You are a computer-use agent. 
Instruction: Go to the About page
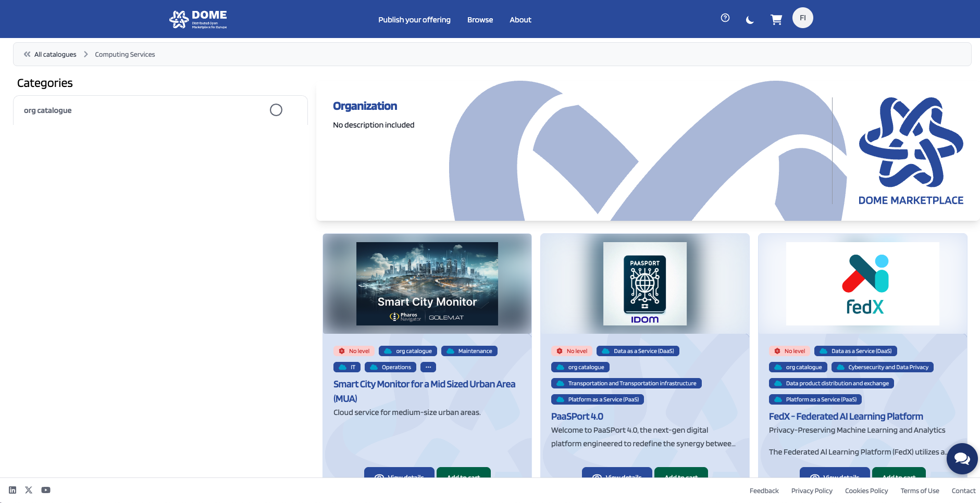pos(520,20)
